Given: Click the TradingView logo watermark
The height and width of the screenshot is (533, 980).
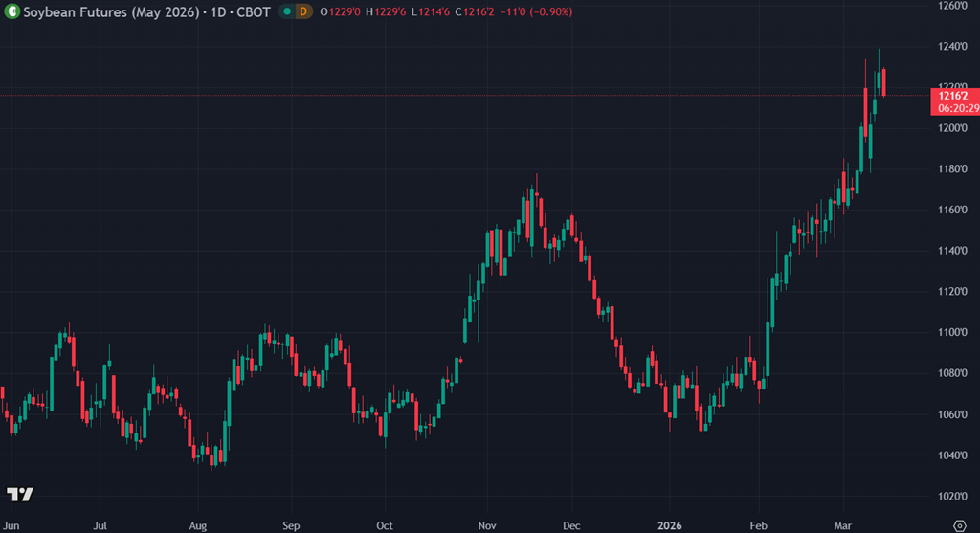Looking at the screenshot, I should click(20, 494).
